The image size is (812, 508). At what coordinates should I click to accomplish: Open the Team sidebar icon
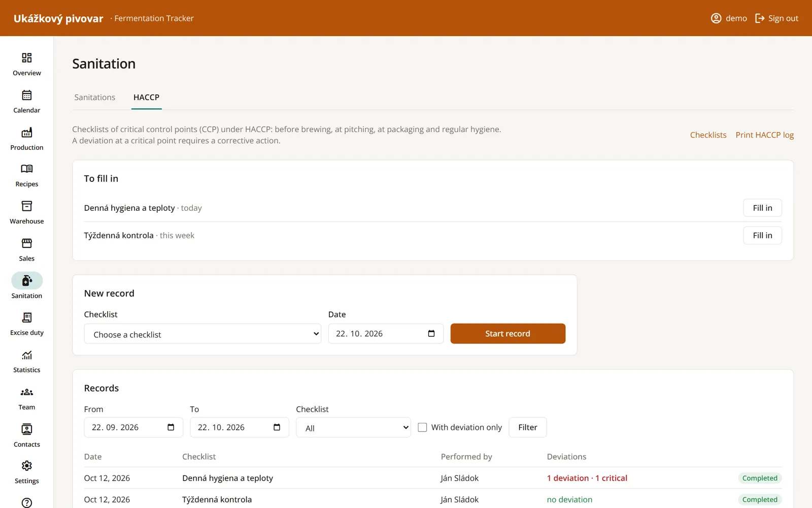click(27, 392)
